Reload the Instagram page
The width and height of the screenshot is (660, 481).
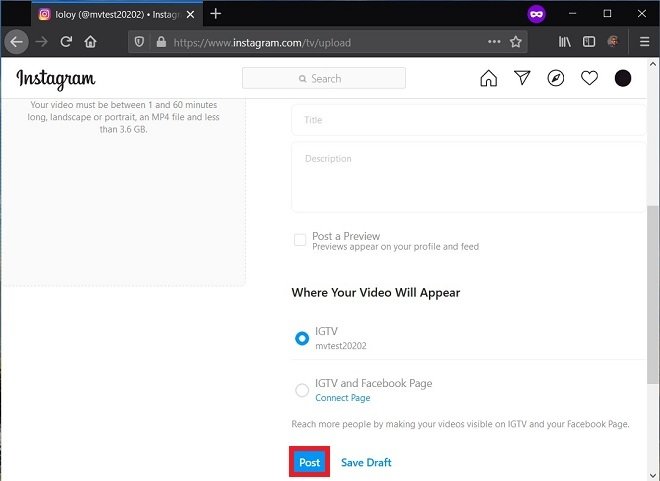tap(66, 42)
